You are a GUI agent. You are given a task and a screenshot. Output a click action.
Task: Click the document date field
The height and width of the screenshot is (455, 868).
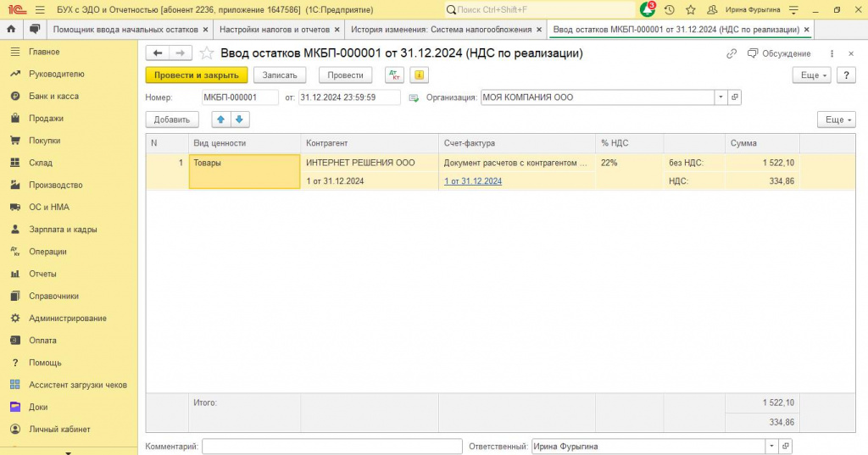(x=349, y=97)
